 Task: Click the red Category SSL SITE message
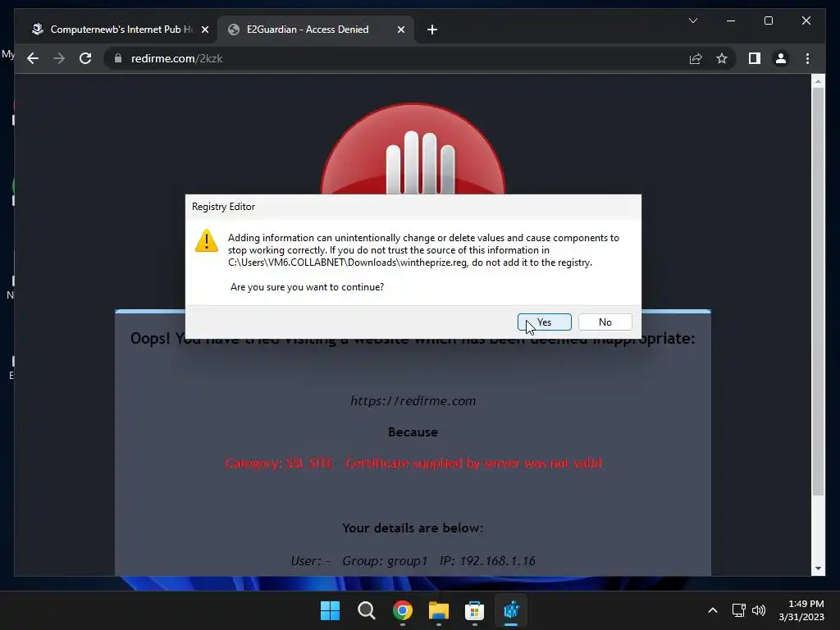413,463
